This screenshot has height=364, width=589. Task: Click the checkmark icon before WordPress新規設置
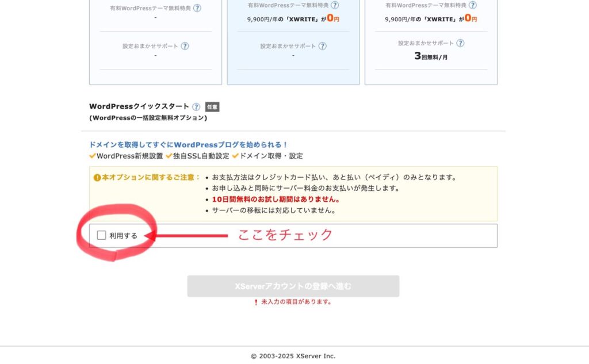pyautogui.click(x=93, y=156)
